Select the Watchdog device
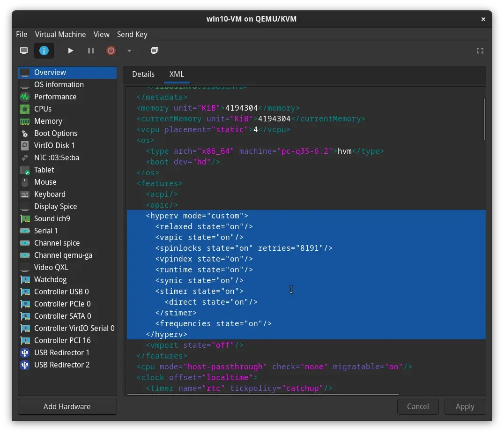 point(67,280)
